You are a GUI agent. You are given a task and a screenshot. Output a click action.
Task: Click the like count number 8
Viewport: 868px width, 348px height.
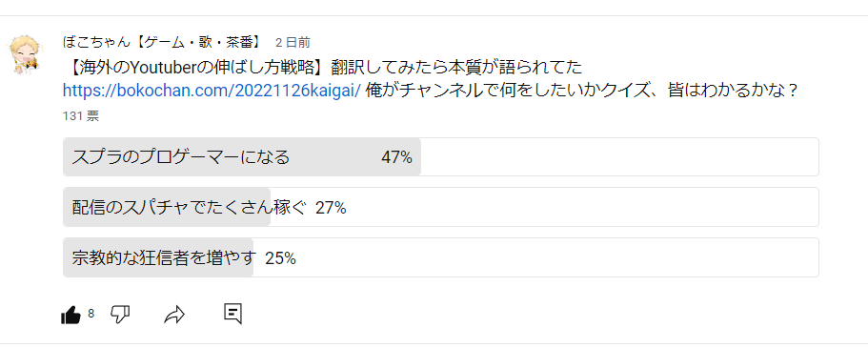click(91, 315)
